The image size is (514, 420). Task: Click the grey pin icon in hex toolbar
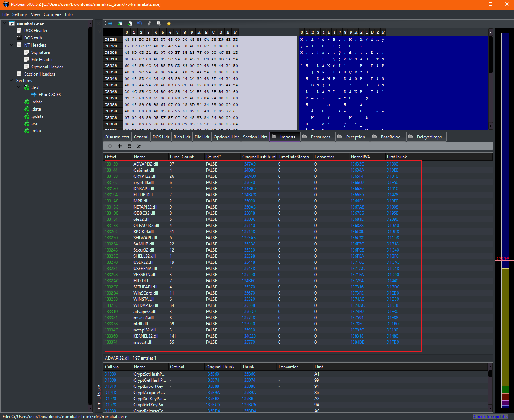149,23
